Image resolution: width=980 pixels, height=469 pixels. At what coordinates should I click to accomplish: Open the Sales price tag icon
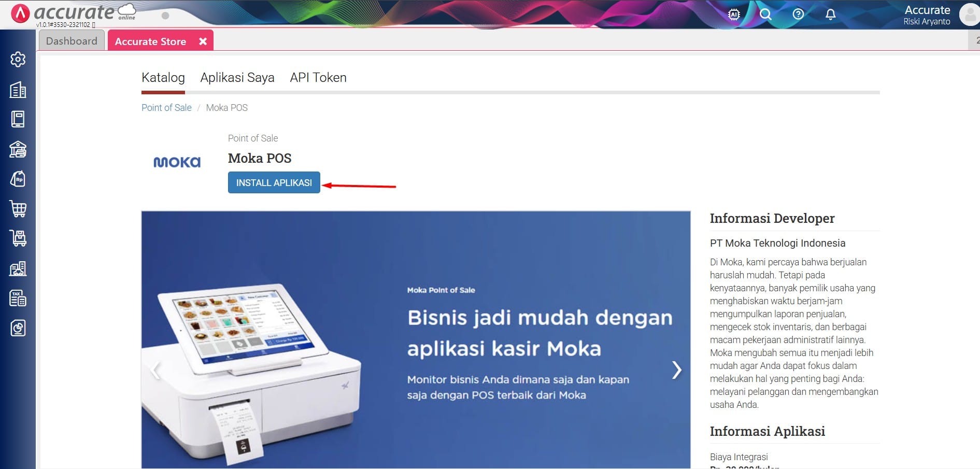point(18,179)
